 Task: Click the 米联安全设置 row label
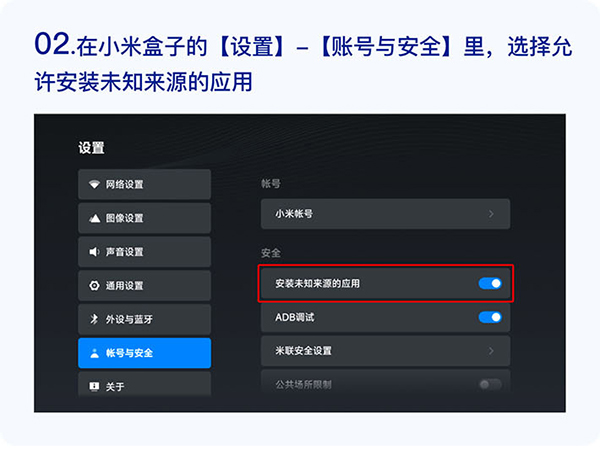click(x=303, y=351)
